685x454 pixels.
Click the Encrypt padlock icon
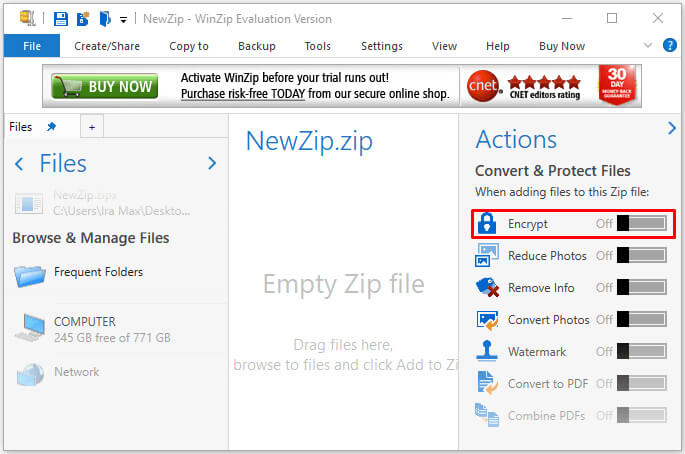pyautogui.click(x=487, y=223)
